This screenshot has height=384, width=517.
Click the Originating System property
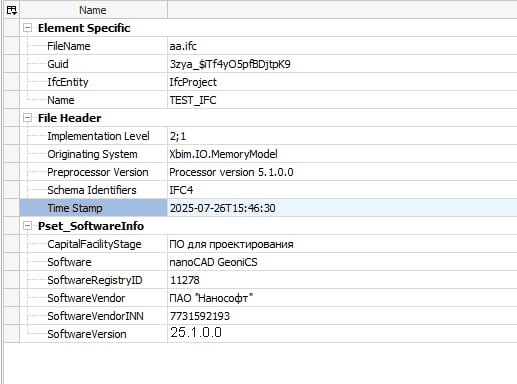(x=92, y=154)
